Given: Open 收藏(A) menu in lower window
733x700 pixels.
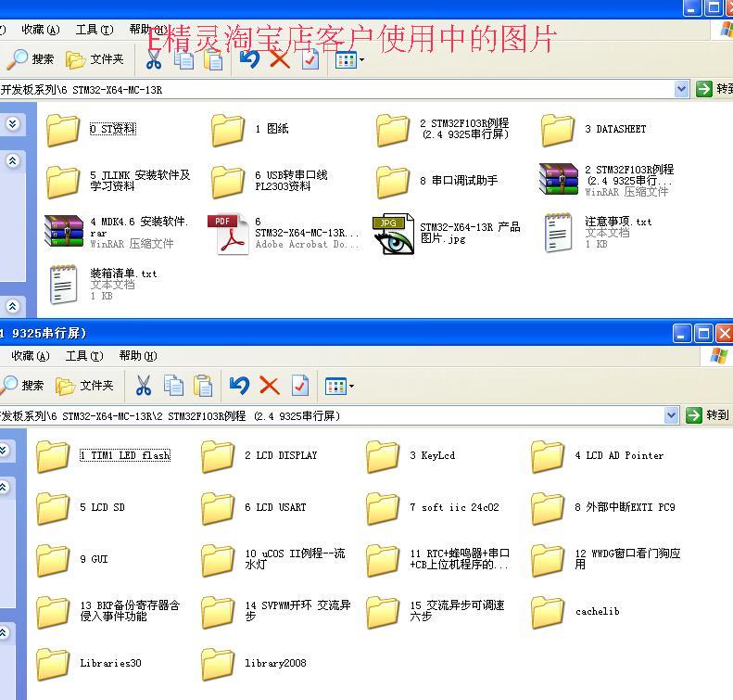Looking at the screenshot, I should pos(31,356).
